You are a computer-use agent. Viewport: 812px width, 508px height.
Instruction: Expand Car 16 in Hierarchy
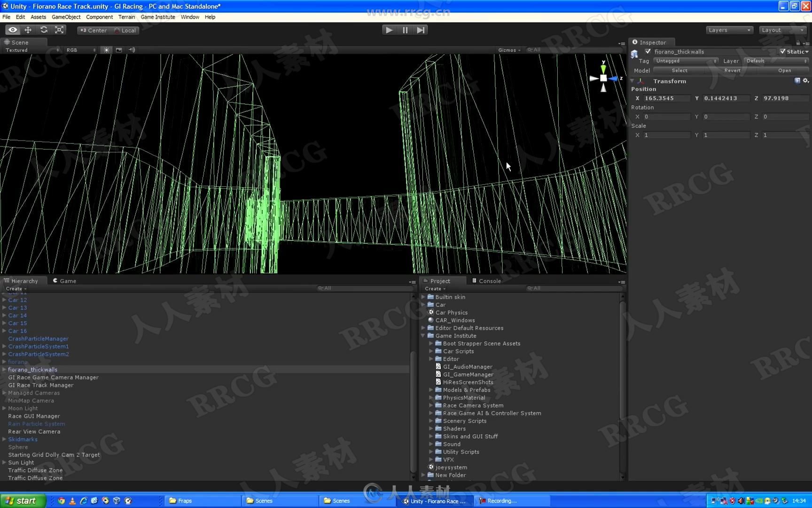4,331
